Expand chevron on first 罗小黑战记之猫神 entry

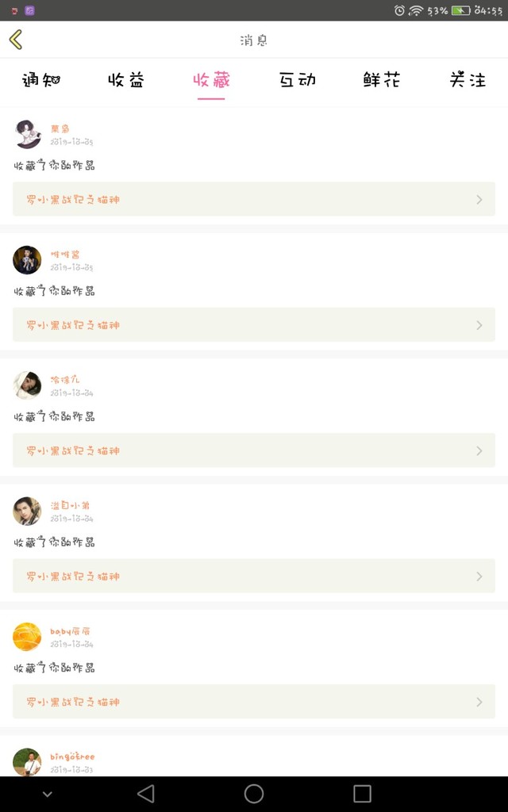[479, 199]
